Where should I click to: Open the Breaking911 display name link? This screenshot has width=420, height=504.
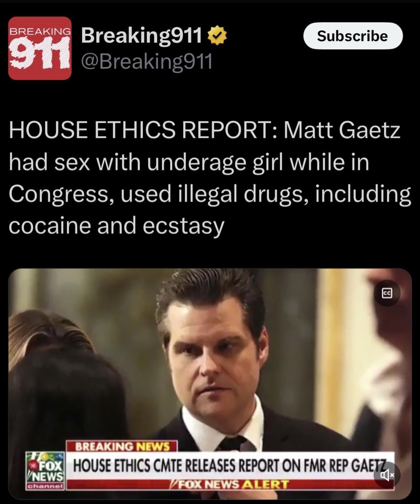coord(141,36)
